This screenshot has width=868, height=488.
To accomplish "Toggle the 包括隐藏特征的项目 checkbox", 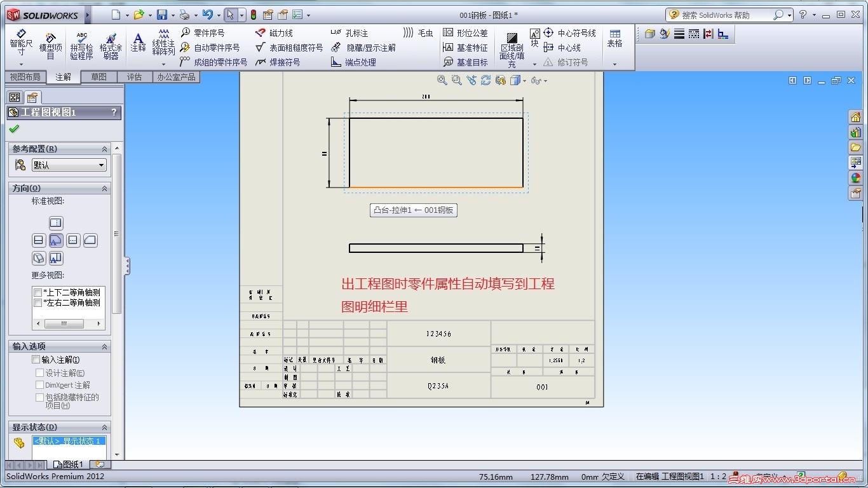I will (x=39, y=397).
